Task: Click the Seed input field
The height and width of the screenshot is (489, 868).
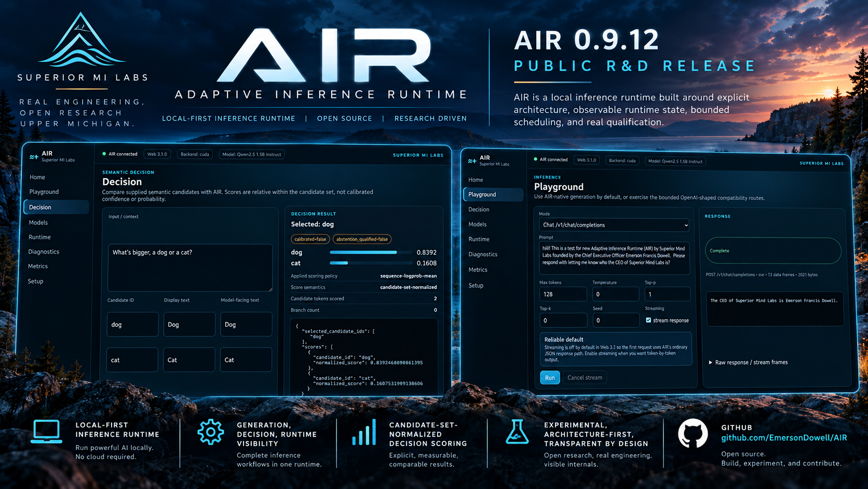Action: click(616, 320)
